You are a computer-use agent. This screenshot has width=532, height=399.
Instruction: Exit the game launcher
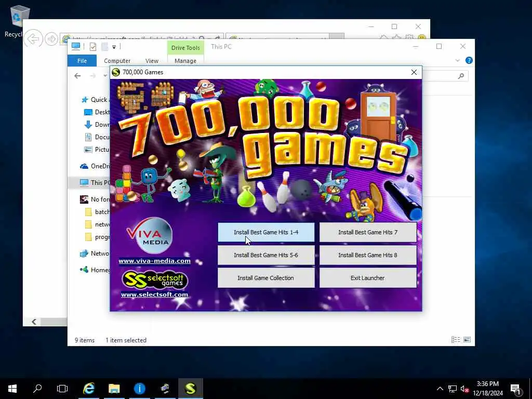coord(368,278)
